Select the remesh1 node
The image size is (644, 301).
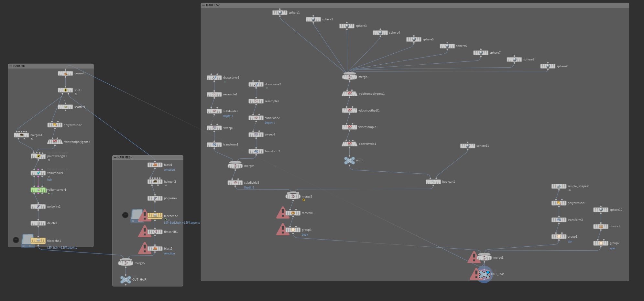coord(293,213)
